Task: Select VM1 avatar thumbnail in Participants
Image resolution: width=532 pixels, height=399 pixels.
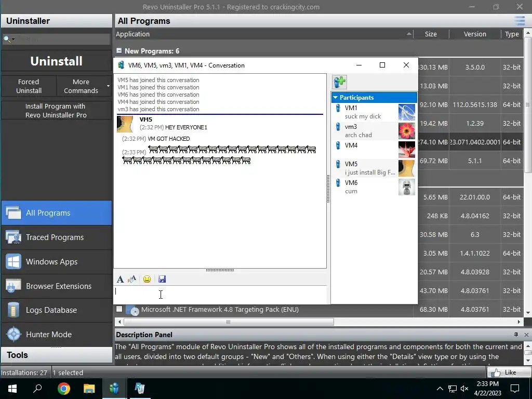Action: pyautogui.click(x=406, y=112)
